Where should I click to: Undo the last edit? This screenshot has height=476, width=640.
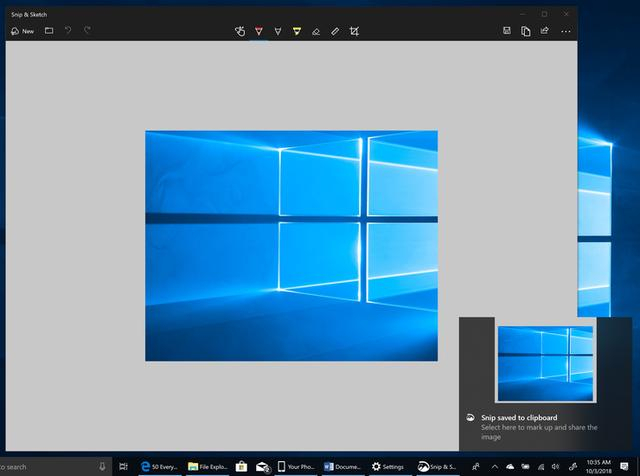[x=69, y=31]
